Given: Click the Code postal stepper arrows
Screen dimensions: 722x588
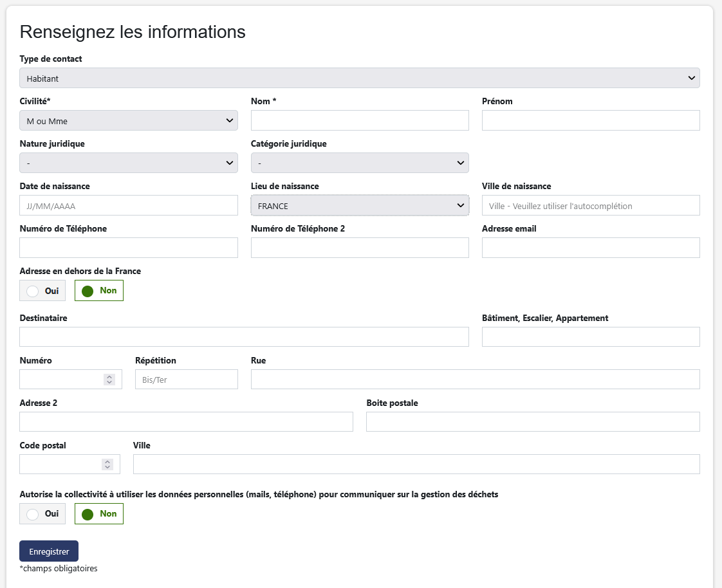Looking at the screenshot, I should 107,464.
